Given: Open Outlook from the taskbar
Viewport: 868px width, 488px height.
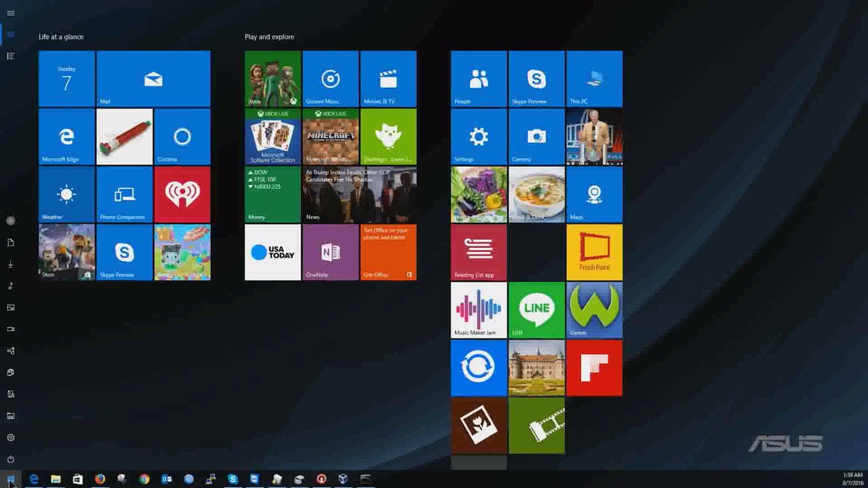Looking at the screenshot, I should (x=166, y=479).
